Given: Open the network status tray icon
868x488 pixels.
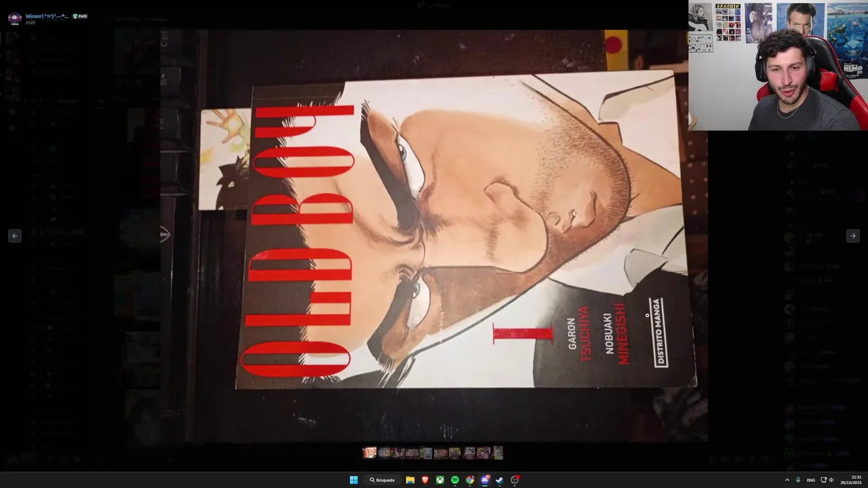Looking at the screenshot, I should 824,480.
